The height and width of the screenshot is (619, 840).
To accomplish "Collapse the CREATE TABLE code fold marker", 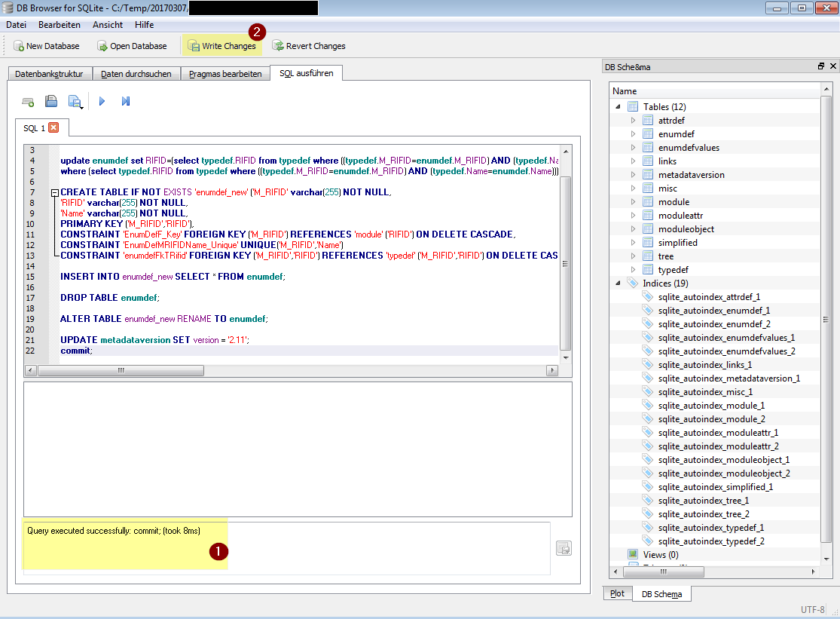I will [x=54, y=193].
